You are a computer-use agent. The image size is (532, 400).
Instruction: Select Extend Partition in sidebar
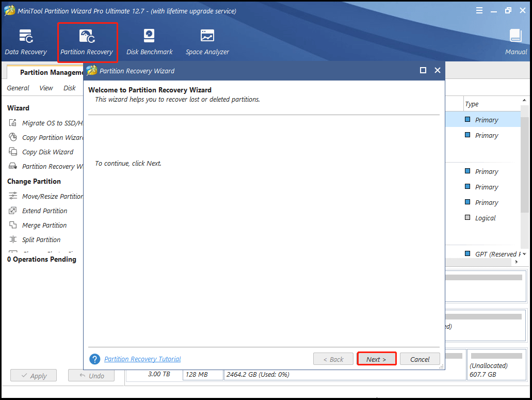[45, 211]
